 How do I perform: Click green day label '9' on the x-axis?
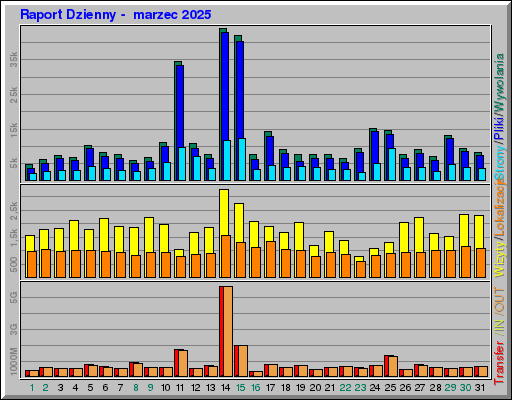[150, 388]
